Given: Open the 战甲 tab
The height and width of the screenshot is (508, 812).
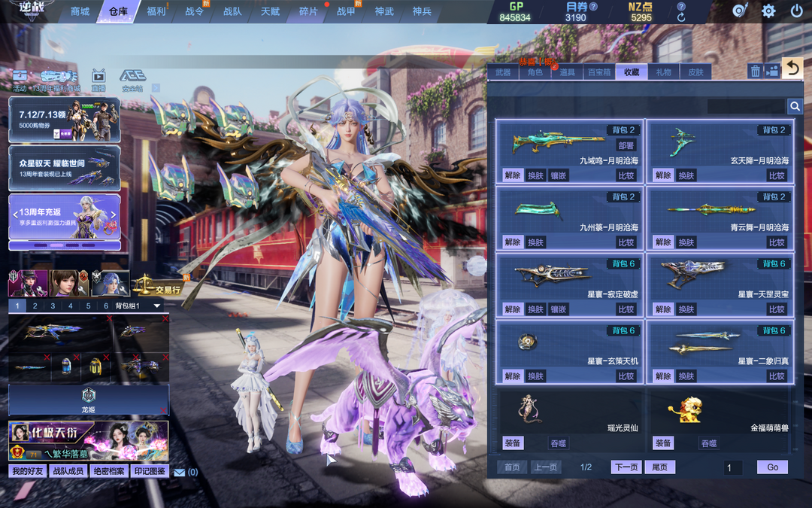Looking at the screenshot, I should click(x=346, y=11).
